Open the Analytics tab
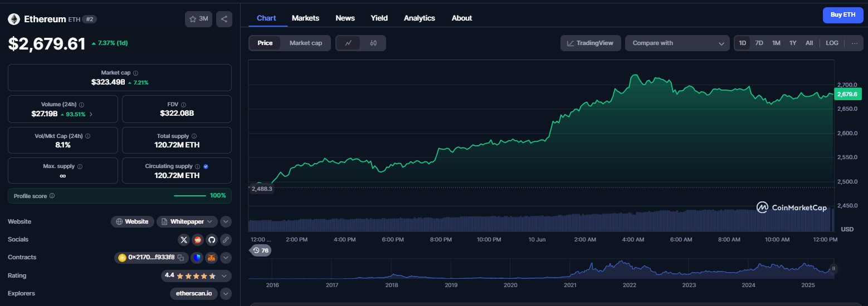The width and height of the screenshot is (868, 306). point(420,18)
